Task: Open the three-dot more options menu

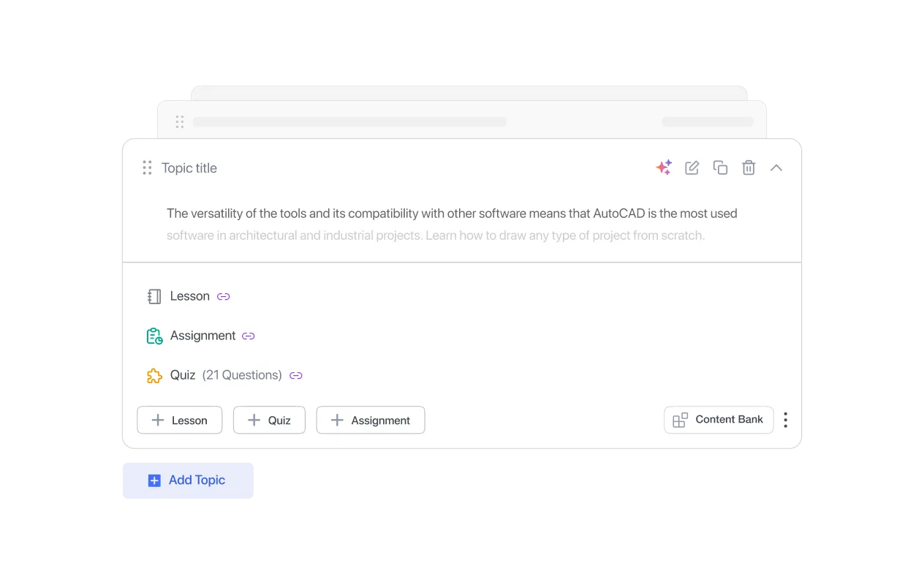Action: (786, 420)
